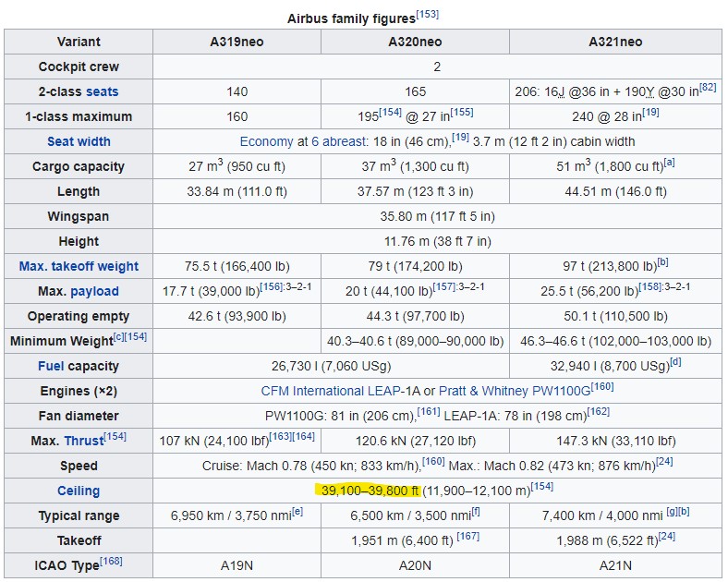
Task: Open footnote [f] after 3,500 nmi
Action: click(476, 512)
